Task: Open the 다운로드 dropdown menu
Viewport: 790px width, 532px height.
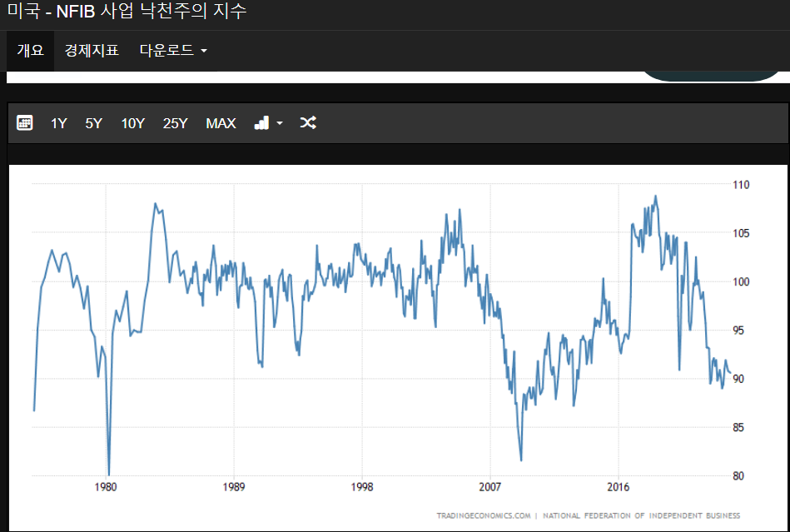Action: tap(173, 51)
